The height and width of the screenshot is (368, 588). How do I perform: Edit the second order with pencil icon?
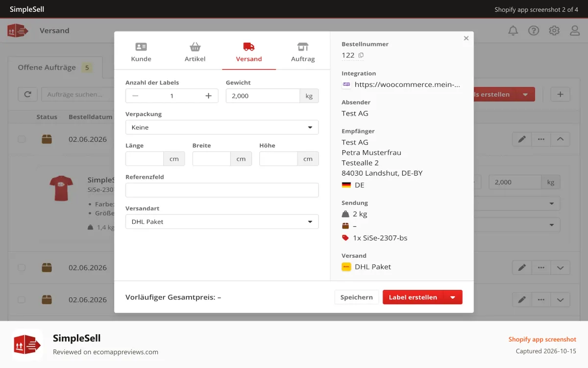point(522,267)
